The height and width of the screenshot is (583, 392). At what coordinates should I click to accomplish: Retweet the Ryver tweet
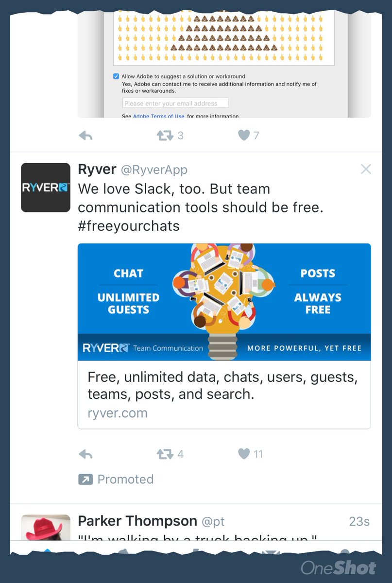pos(165,454)
